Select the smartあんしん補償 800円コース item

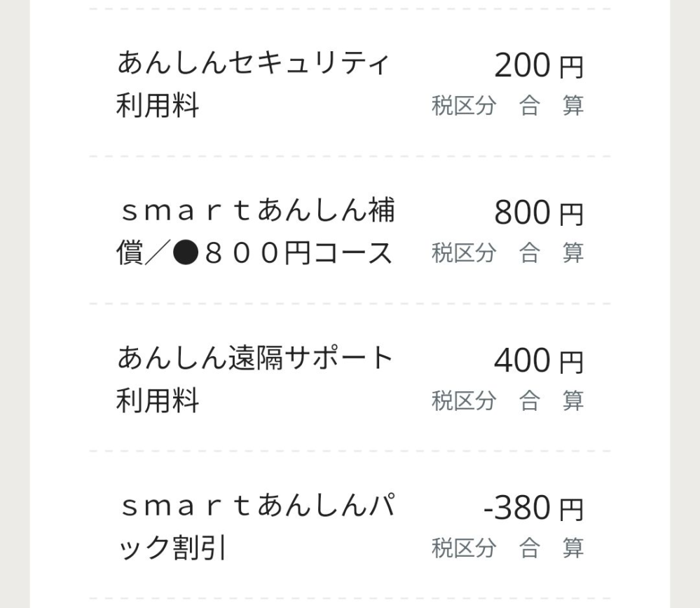(256, 231)
